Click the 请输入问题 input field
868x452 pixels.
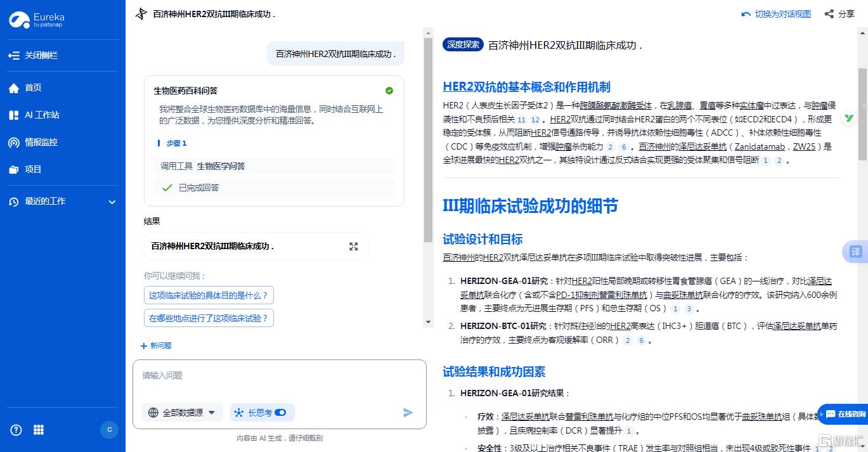click(279, 375)
